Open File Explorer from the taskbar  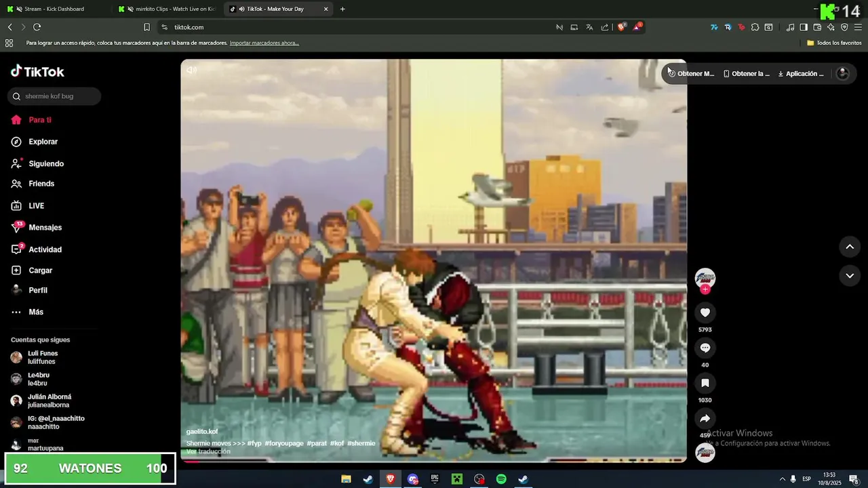click(346, 479)
